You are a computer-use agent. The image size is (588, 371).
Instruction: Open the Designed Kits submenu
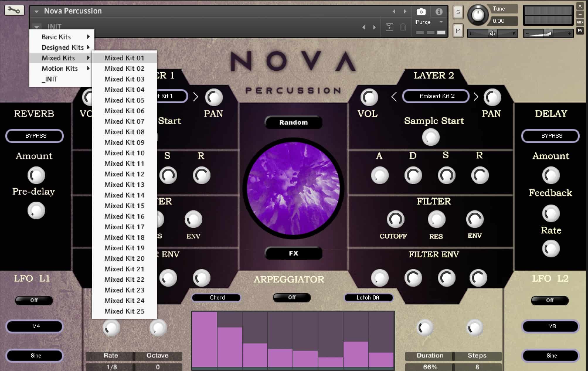(x=62, y=47)
